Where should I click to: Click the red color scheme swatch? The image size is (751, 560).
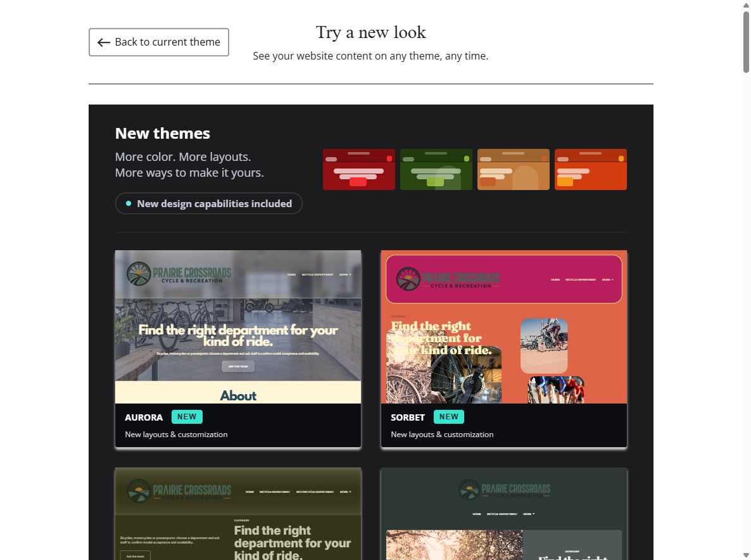coord(359,170)
